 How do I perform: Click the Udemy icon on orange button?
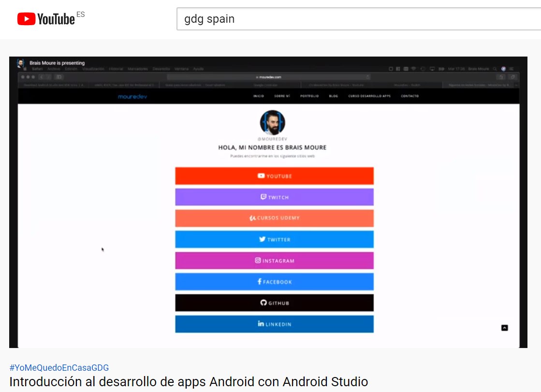click(252, 218)
